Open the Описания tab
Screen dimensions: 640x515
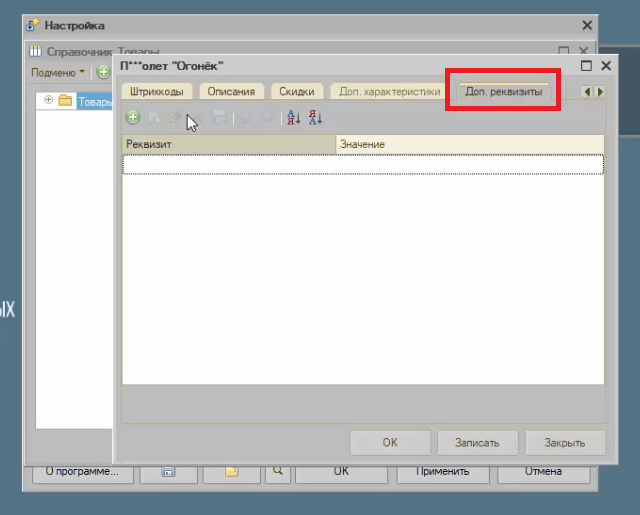coord(231,92)
